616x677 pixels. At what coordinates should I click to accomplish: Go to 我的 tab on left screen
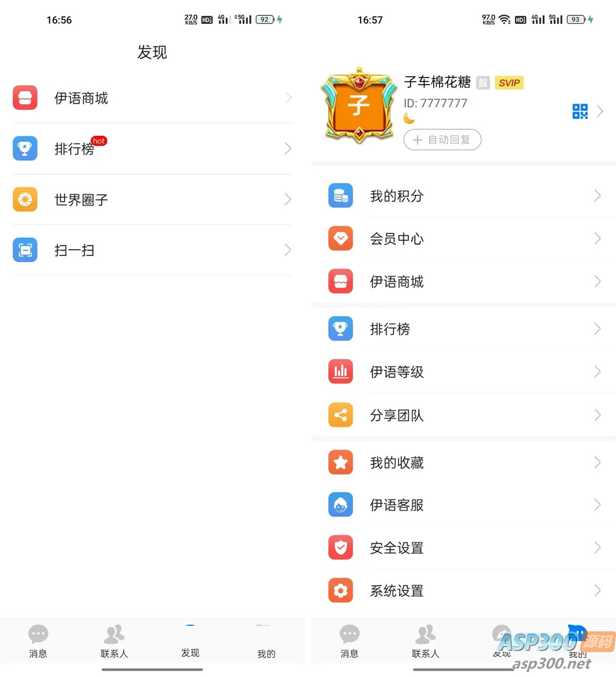point(266,641)
